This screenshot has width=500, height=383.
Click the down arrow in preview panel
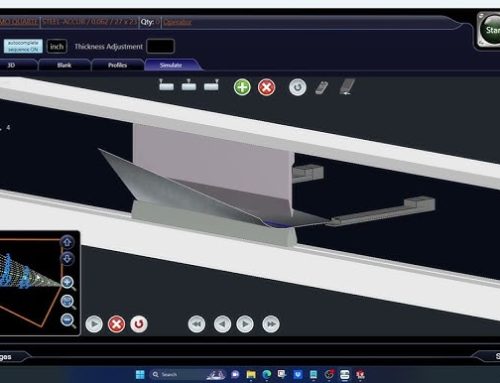point(67,259)
